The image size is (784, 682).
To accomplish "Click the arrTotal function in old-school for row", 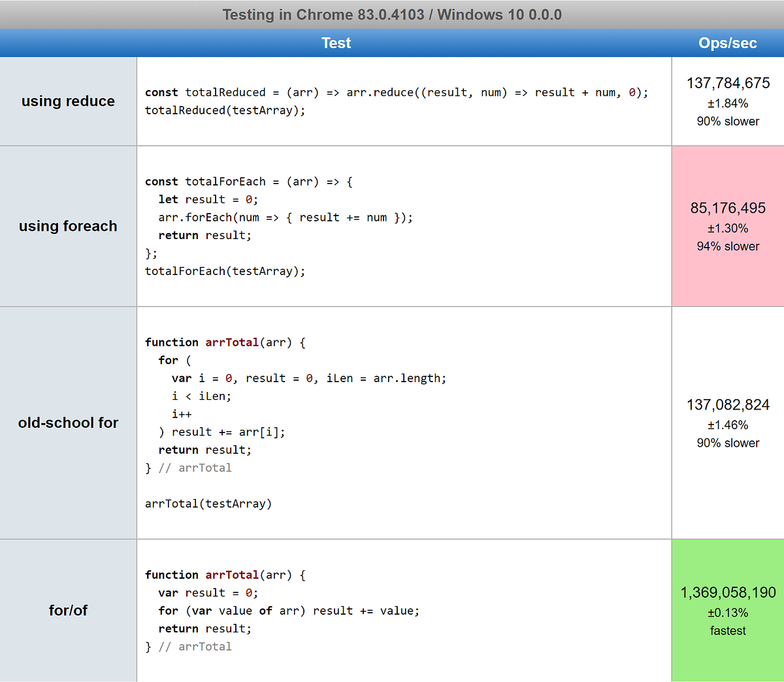I will [x=294, y=423].
